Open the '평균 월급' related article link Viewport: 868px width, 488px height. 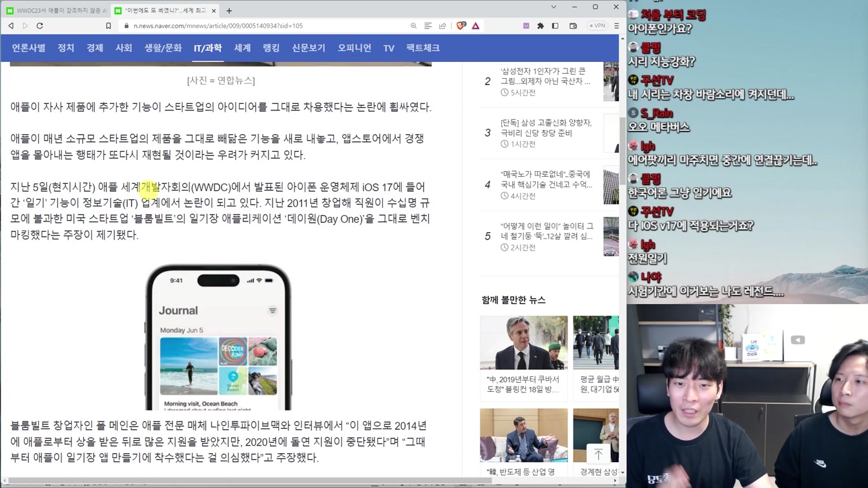(x=599, y=384)
